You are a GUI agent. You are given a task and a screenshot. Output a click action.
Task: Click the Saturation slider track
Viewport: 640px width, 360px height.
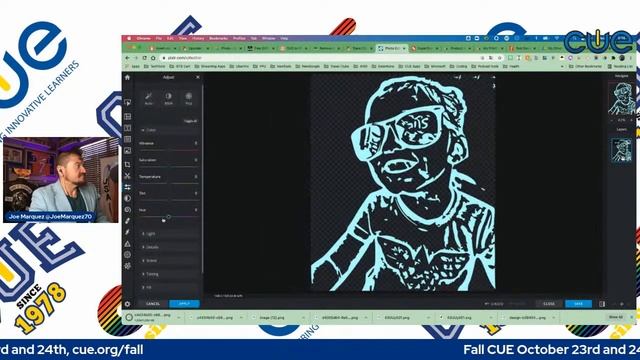(168, 167)
